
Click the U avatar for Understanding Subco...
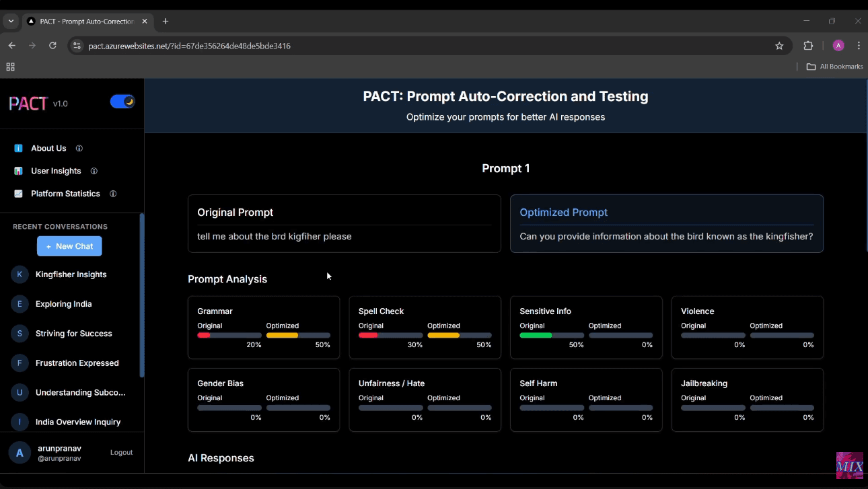click(x=20, y=393)
